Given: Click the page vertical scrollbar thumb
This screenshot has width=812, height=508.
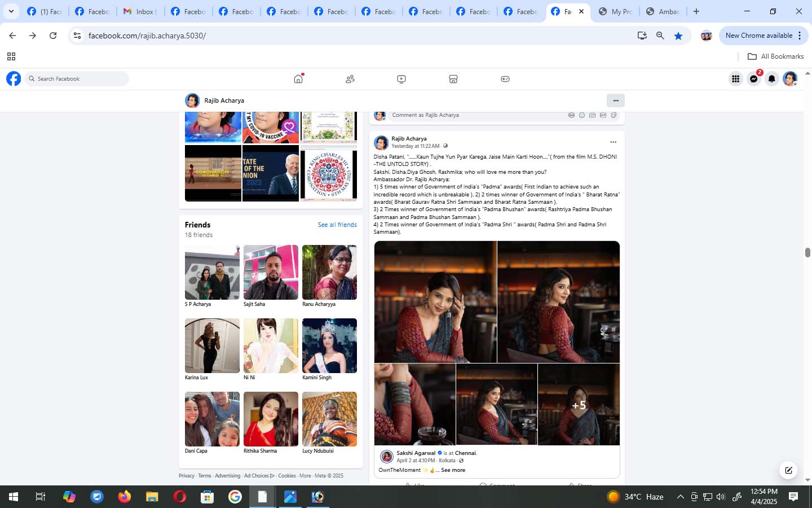Looking at the screenshot, I should pos(807,252).
